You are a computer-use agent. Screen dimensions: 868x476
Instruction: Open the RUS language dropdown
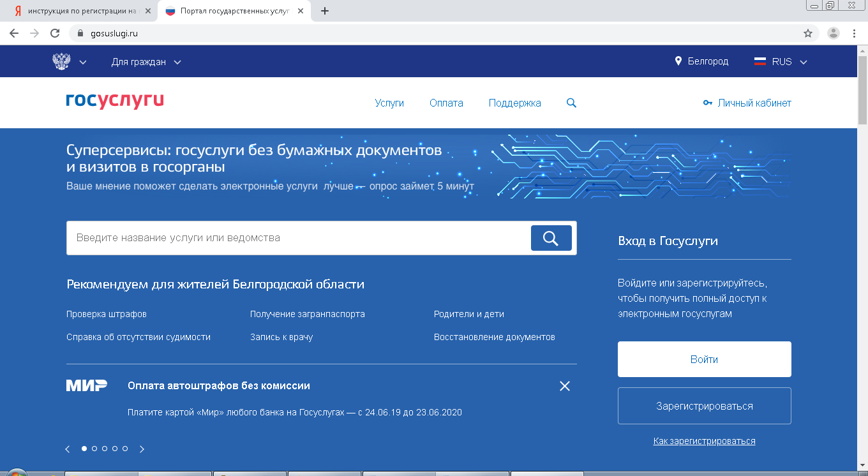(789, 62)
